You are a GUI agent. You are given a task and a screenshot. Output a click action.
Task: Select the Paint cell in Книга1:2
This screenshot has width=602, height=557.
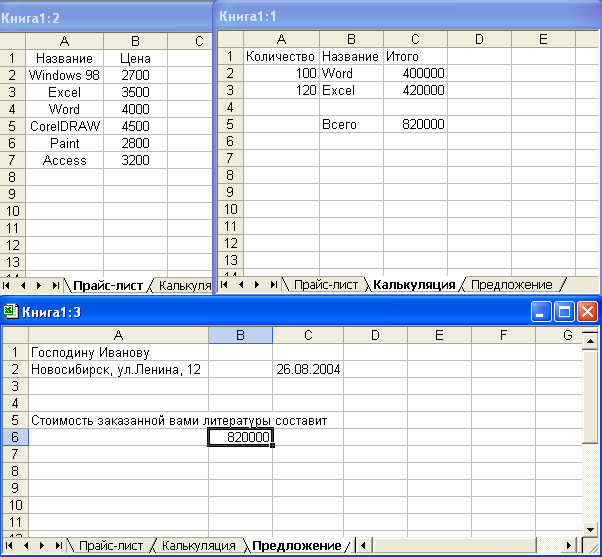pos(64,143)
